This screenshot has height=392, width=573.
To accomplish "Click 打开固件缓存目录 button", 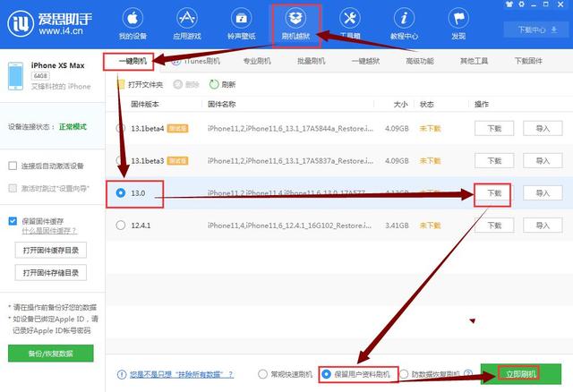I will click(x=51, y=251).
